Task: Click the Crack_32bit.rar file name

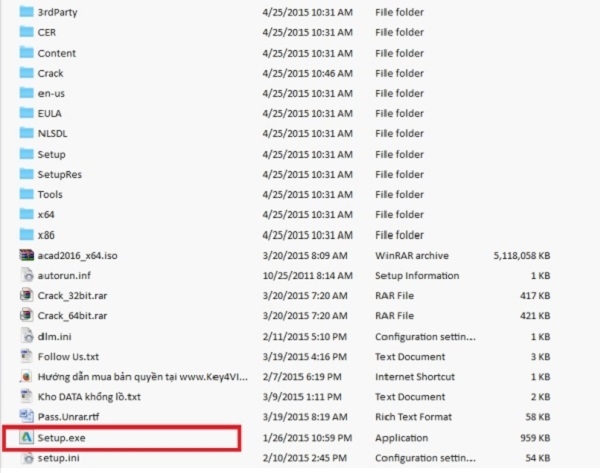Action: tap(72, 295)
